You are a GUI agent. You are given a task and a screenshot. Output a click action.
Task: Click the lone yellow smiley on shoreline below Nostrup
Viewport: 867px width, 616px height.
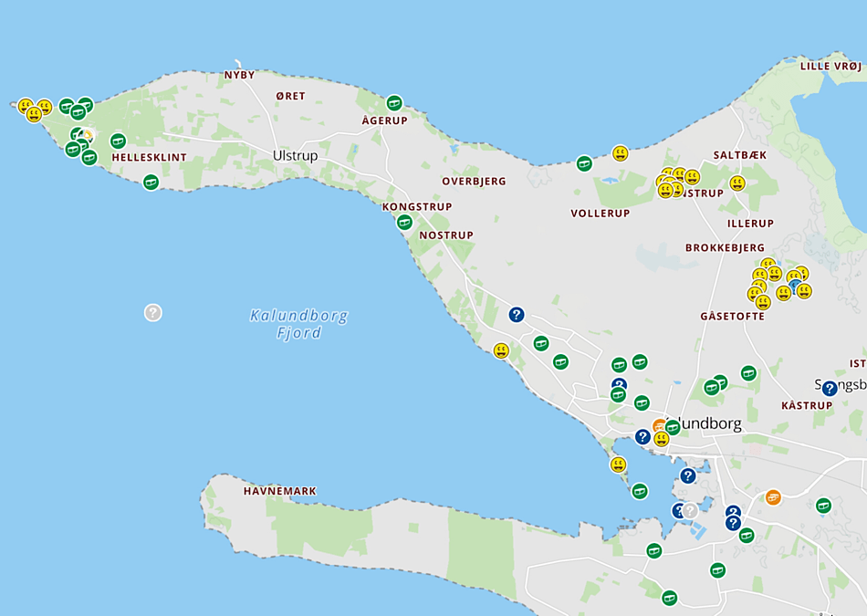501,350
